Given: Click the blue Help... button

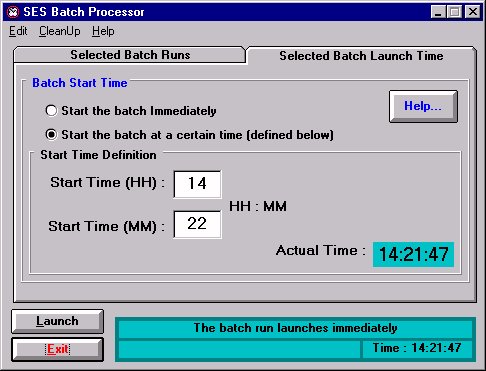Looking at the screenshot, I should [423, 106].
